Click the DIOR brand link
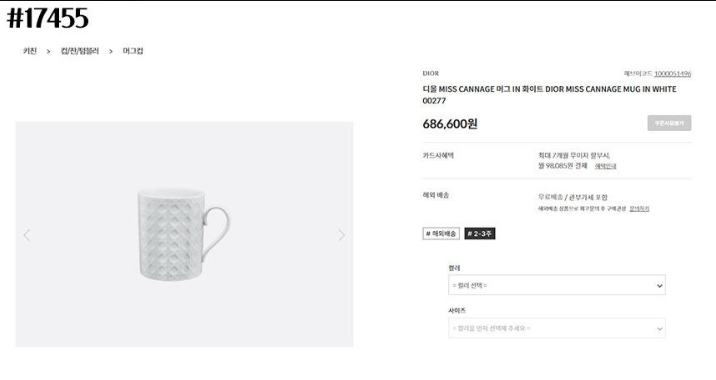 coord(431,73)
